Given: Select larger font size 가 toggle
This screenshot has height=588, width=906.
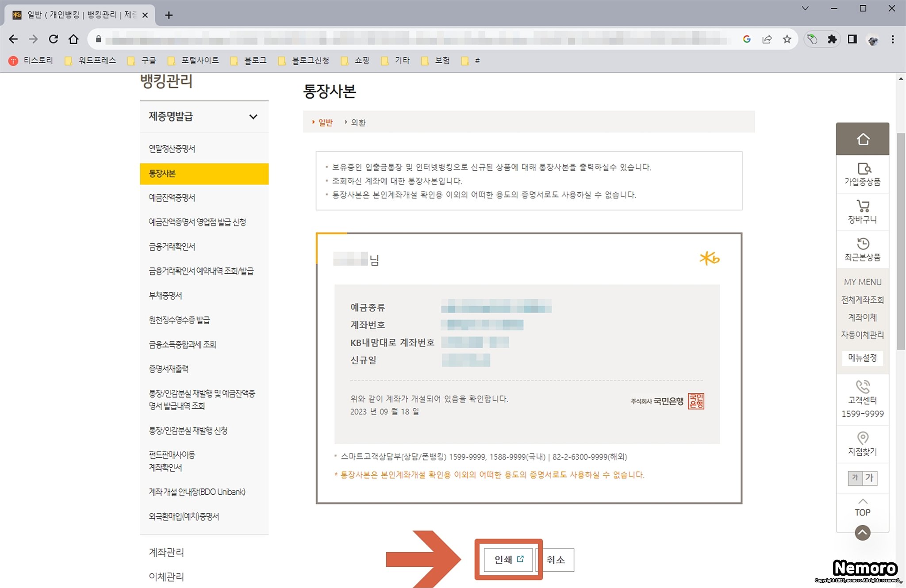Looking at the screenshot, I should (x=870, y=477).
